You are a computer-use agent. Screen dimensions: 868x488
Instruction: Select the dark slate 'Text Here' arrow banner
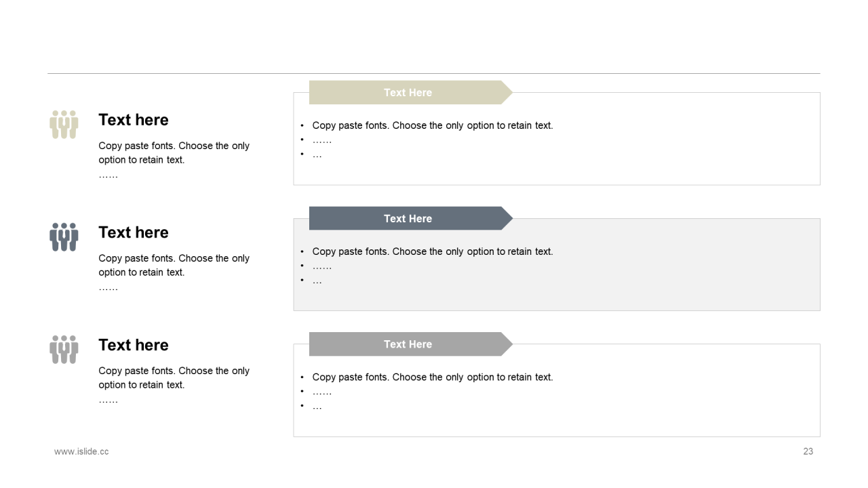[x=408, y=218]
